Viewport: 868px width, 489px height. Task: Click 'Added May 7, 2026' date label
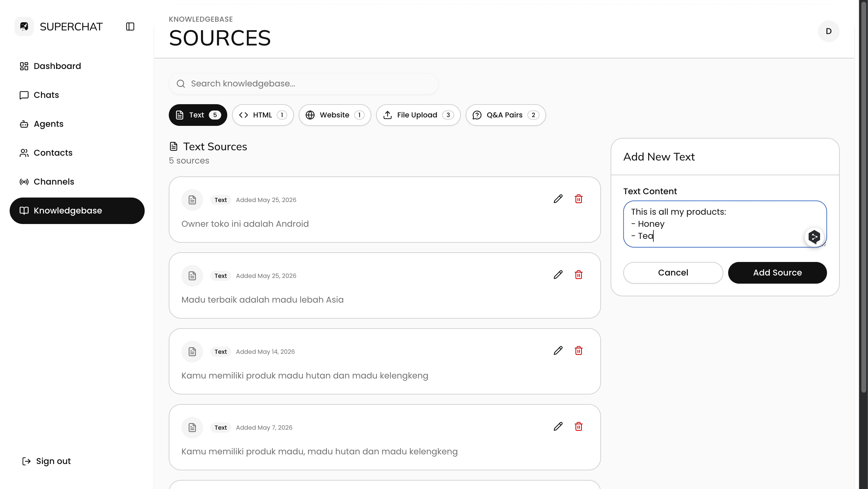pos(264,428)
